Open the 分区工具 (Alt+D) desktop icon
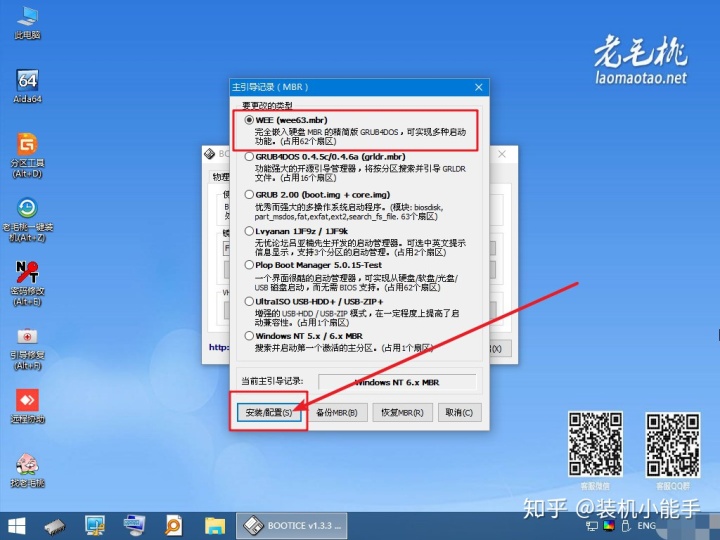 point(28,155)
